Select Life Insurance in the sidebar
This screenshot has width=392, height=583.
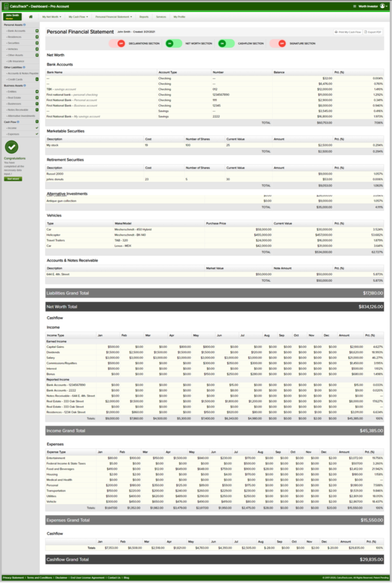click(x=16, y=61)
